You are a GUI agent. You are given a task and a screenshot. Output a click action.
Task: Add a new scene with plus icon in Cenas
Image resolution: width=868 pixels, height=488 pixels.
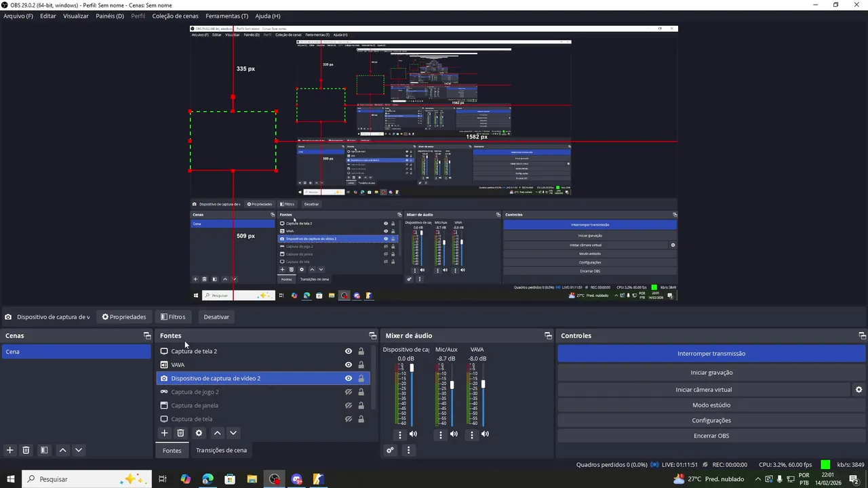[x=9, y=450]
